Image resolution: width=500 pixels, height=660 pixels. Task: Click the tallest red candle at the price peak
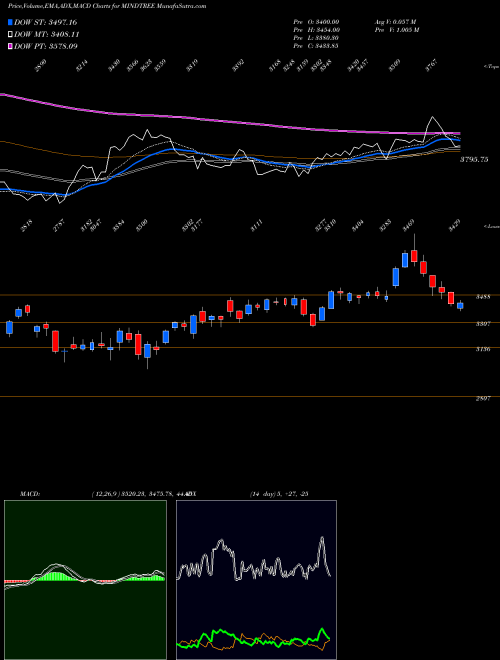414,256
